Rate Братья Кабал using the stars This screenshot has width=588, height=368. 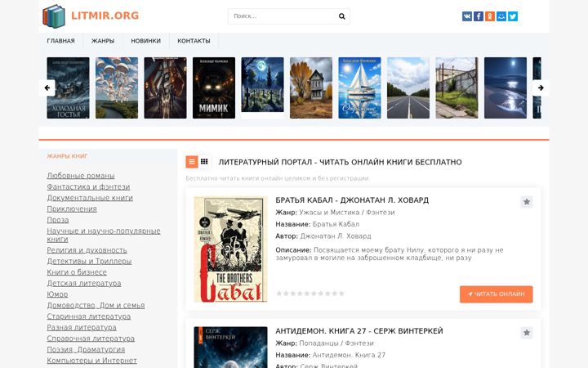pyautogui.click(x=310, y=294)
